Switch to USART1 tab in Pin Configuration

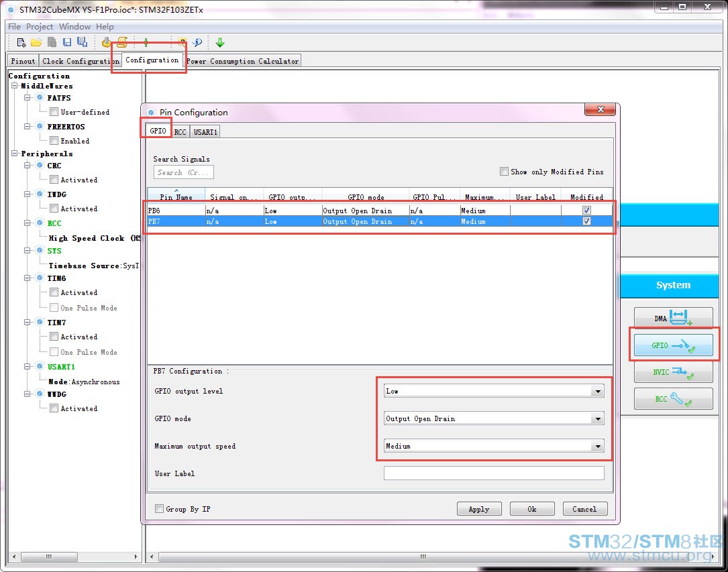click(205, 132)
